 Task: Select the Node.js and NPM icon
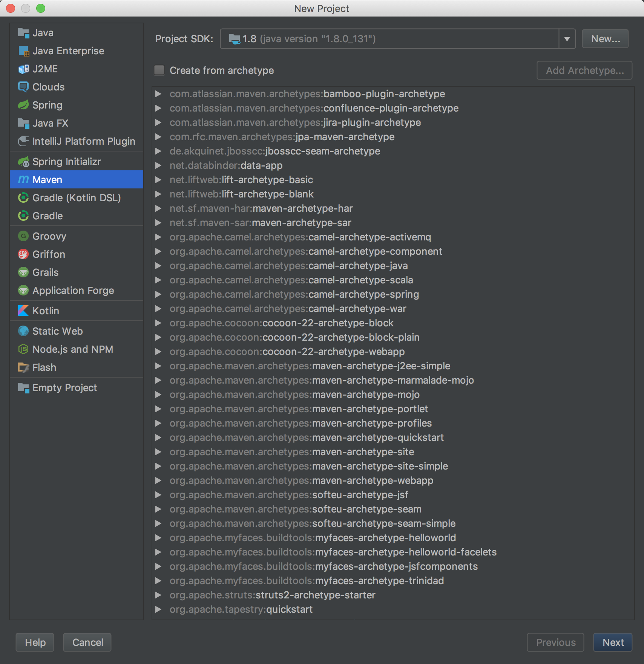tap(23, 349)
